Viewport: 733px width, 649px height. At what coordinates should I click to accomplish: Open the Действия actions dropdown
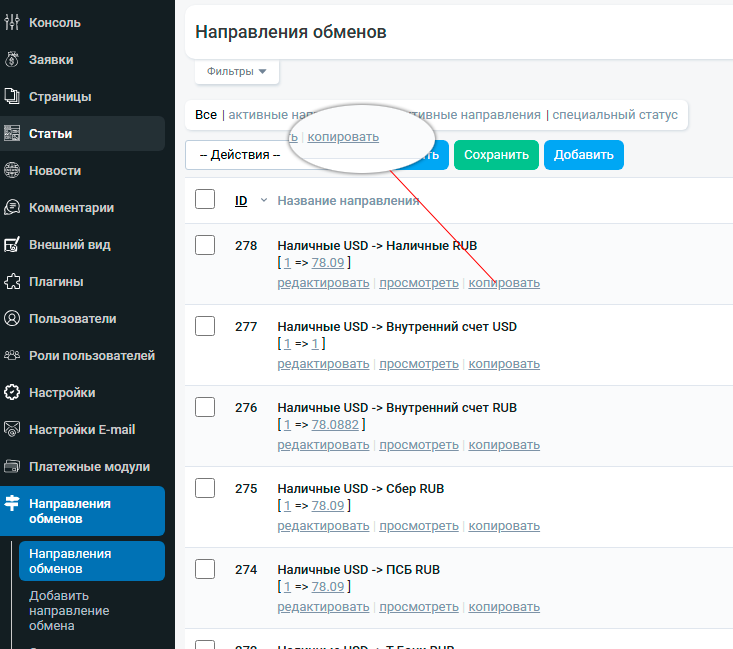[239, 155]
